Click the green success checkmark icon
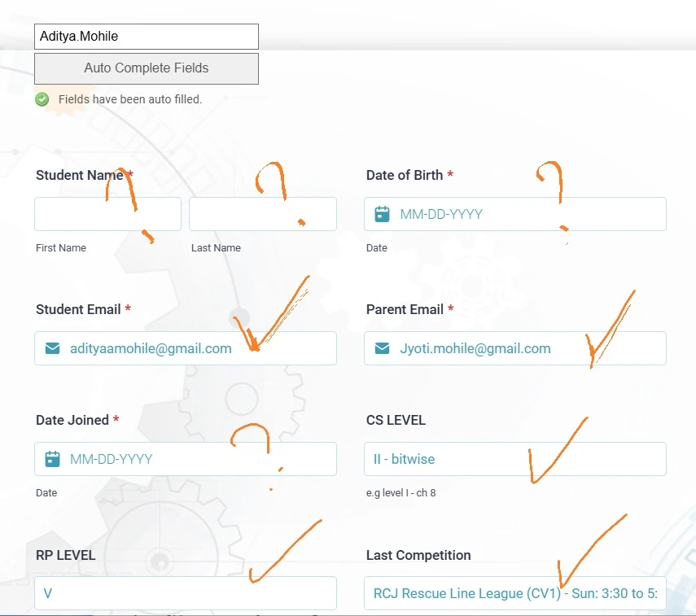This screenshot has width=696, height=616. pyautogui.click(x=42, y=99)
